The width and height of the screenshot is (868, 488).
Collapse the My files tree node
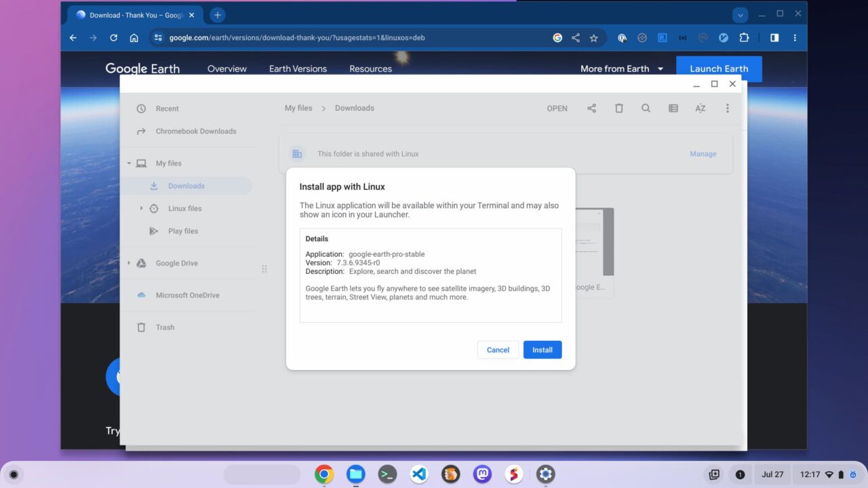click(129, 163)
